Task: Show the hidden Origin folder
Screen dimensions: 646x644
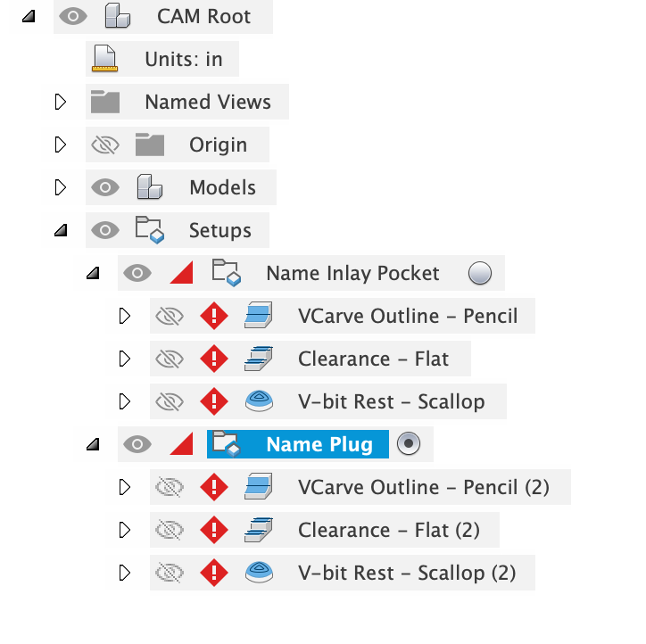Action: coord(105,145)
